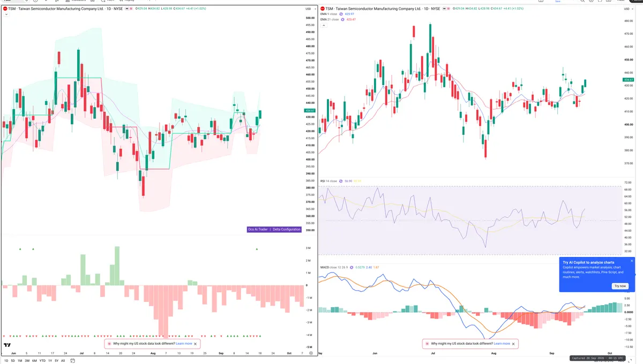Image resolution: width=643 pixels, height=364 pixels.
Task: Click TSM symbol logo in left chart
Action: [x=5, y=9]
